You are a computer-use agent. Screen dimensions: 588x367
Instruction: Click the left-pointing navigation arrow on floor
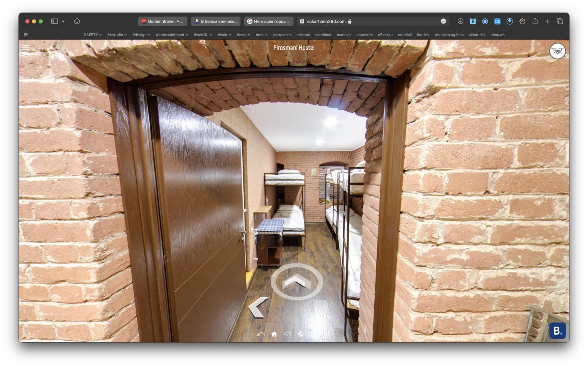coord(259,308)
